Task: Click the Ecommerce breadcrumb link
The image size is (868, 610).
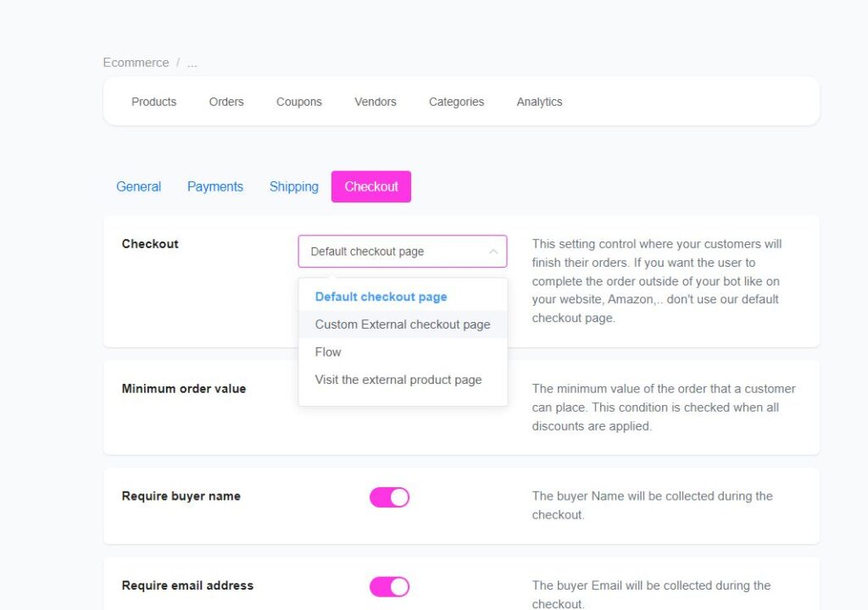Action: 136,63
